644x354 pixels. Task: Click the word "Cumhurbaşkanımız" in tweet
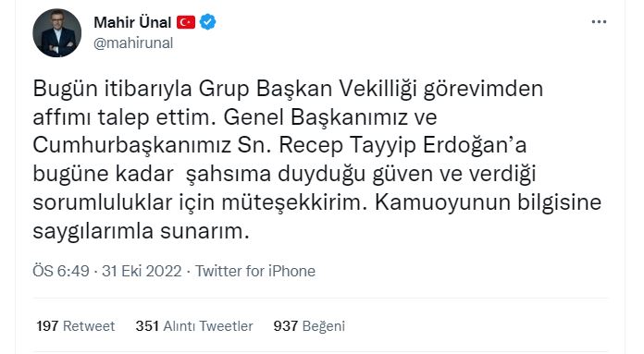pyautogui.click(x=131, y=146)
